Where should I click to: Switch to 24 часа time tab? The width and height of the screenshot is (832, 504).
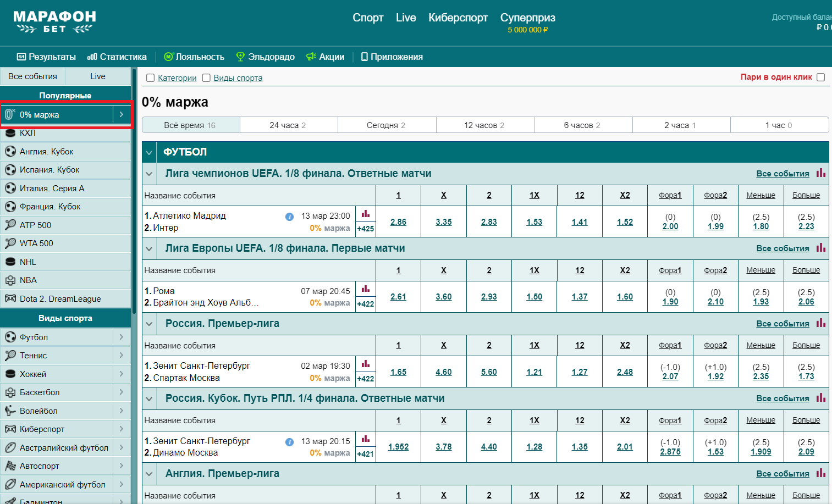289,125
